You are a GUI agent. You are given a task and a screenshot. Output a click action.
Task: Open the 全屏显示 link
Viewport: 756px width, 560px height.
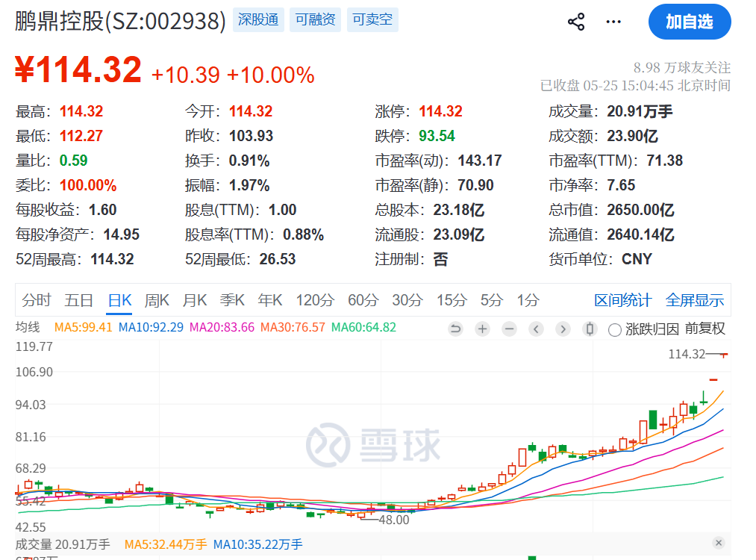695,300
